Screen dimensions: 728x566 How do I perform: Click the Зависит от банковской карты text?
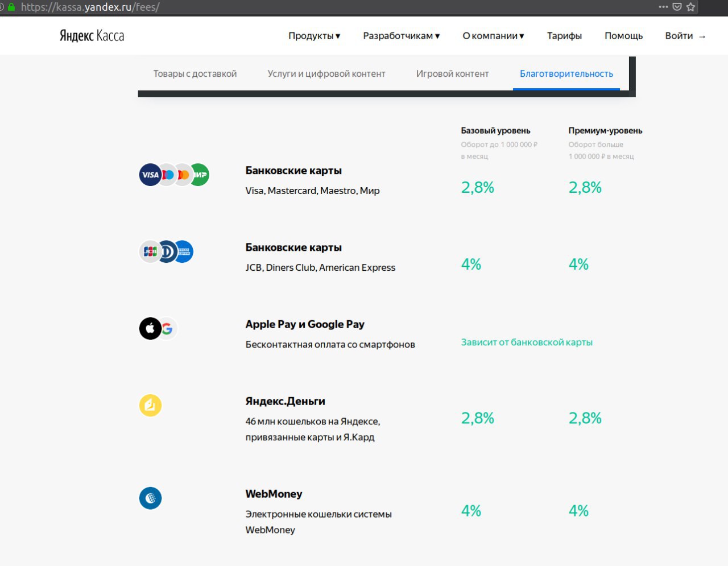coord(527,342)
